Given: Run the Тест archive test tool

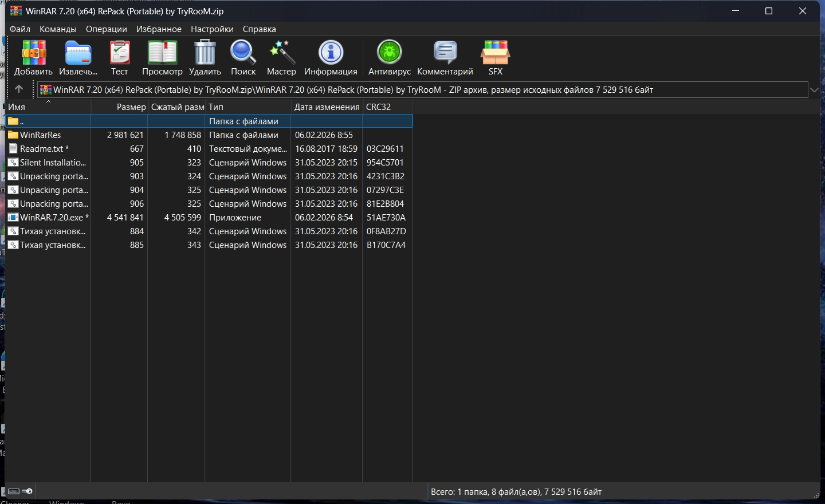Looking at the screenshot, I should 120,53.
